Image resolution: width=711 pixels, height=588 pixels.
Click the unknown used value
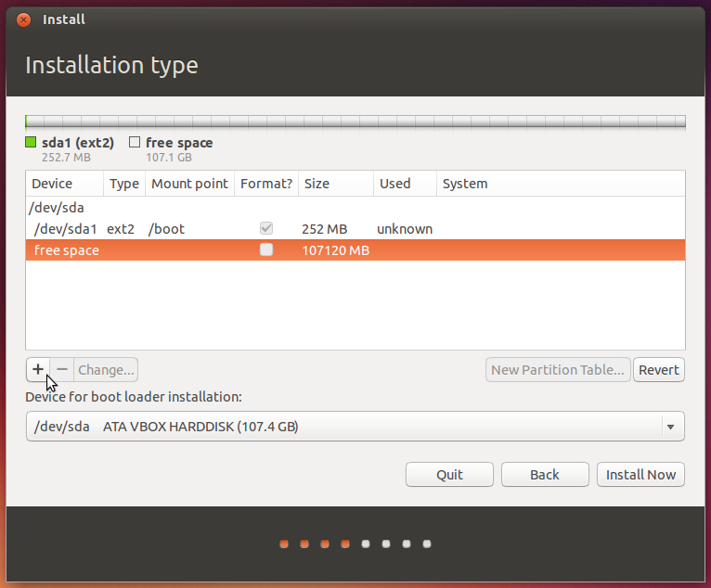pyautogui.click(x=405, y=229)
